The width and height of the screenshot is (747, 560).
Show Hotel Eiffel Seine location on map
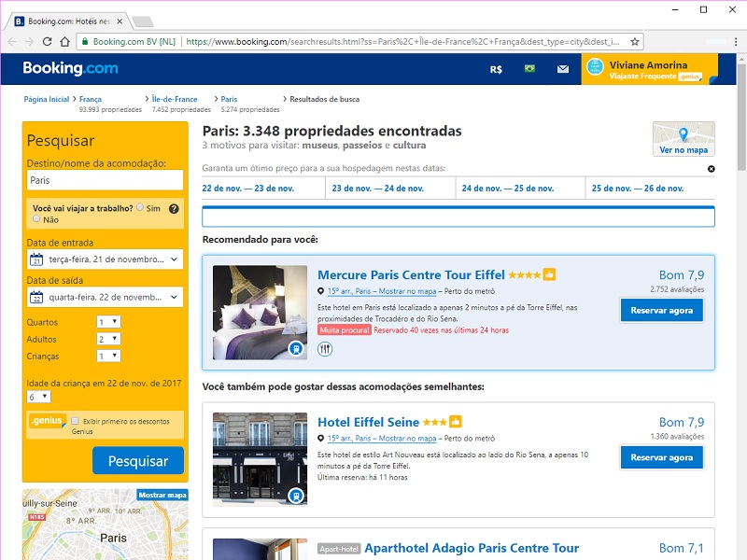[x=382, y=438]
